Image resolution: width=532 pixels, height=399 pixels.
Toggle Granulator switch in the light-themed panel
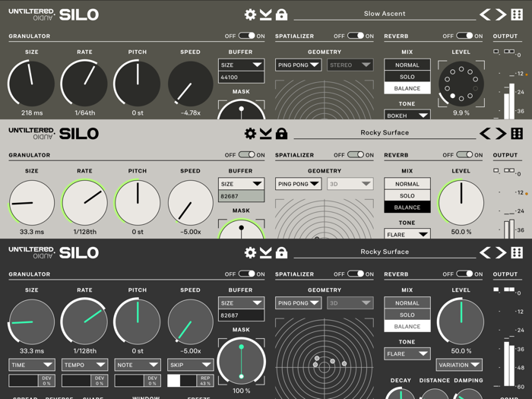click(x=247, y=155)
